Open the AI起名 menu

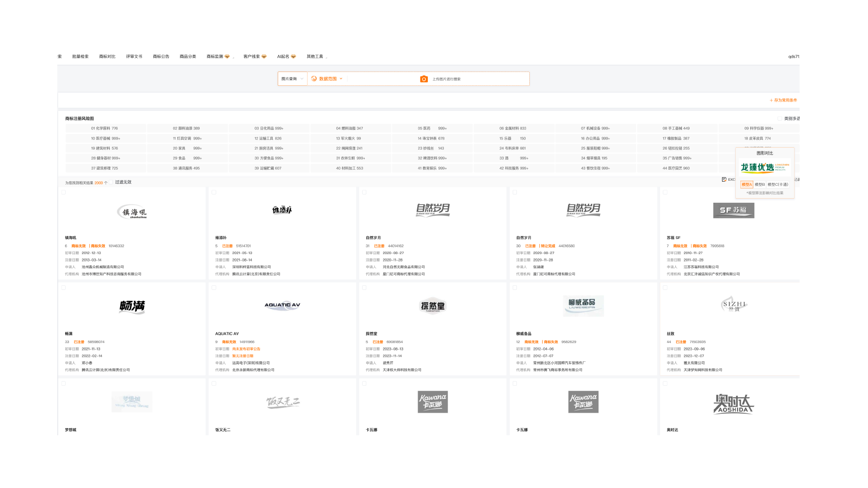[x=286, y=56]
